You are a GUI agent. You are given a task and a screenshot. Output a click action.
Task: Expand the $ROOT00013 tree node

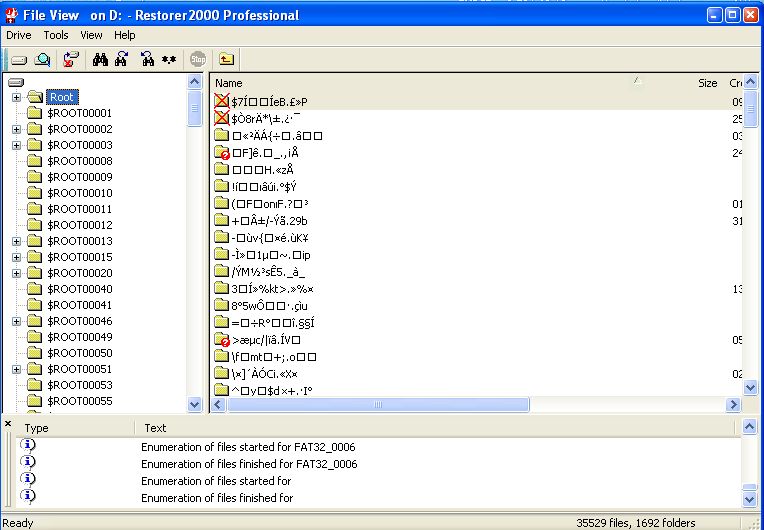(x=17, y=241)
